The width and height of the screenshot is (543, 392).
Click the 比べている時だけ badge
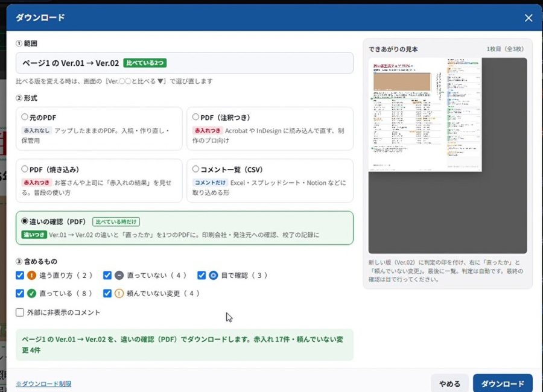click(116, 221)
